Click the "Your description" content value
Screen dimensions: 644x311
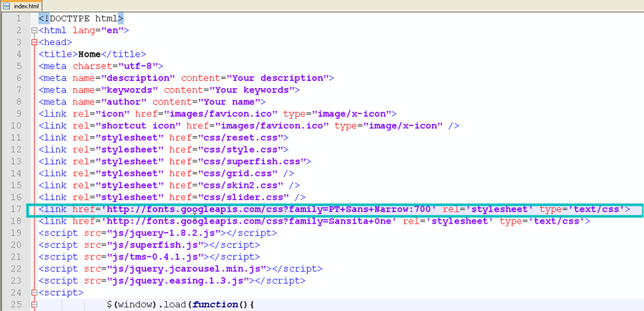click(278, 78)
